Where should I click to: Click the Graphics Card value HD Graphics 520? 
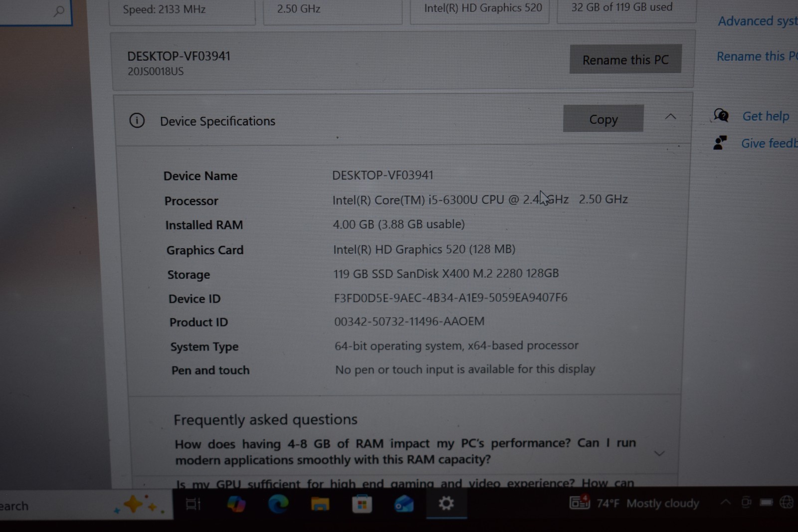coord(424,249)
